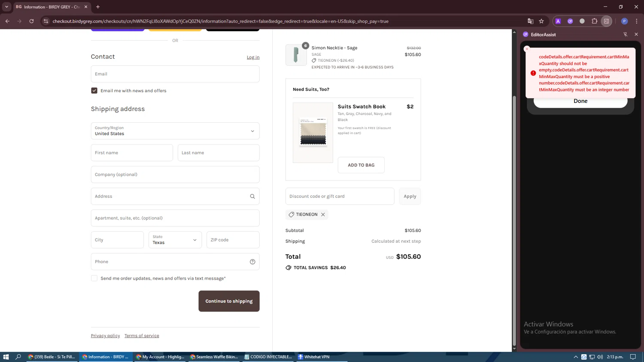Focus the ZIP code field
Image resolution: width=644 pixels, height=362 pixels.
click(x=233, y=240)
